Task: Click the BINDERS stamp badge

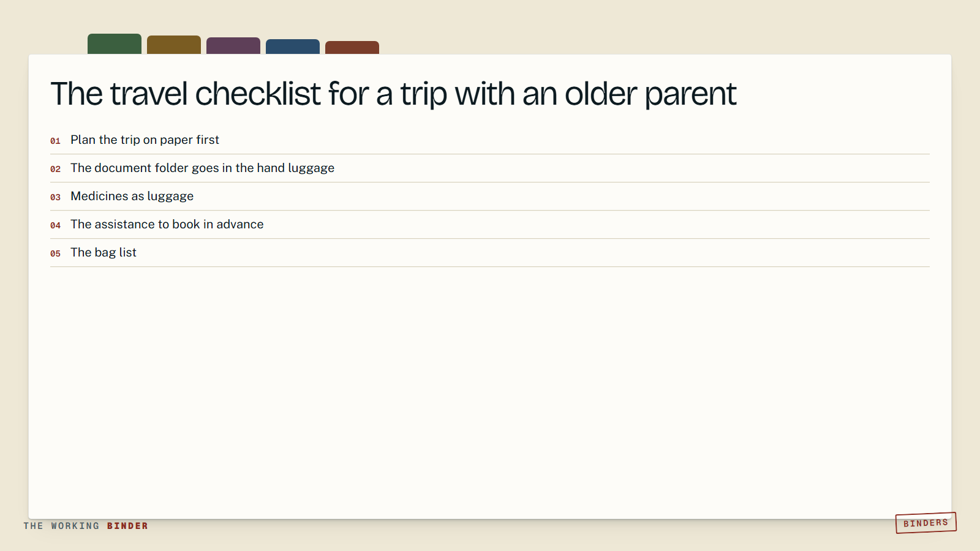Action: tap(926, 523)
